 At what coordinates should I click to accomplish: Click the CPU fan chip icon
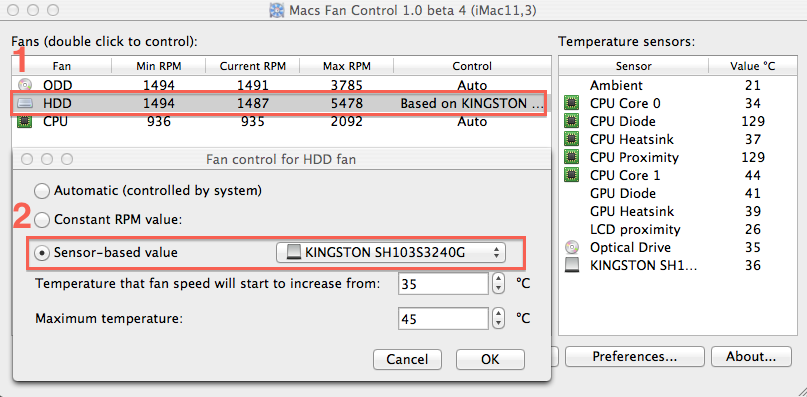(x=24, y=122)
